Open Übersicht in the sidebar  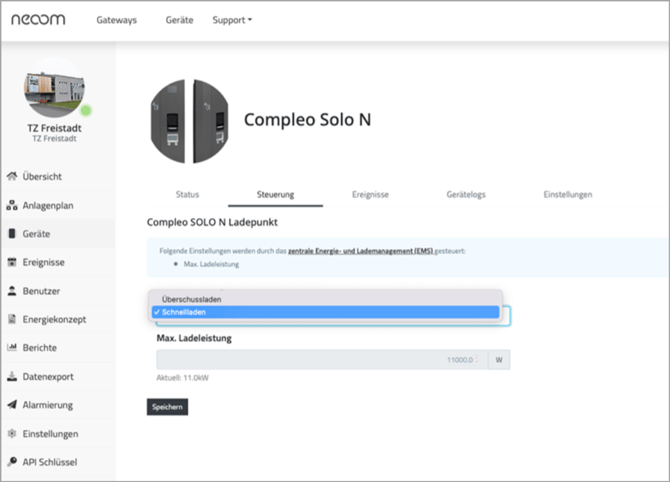tap(42, 176)
